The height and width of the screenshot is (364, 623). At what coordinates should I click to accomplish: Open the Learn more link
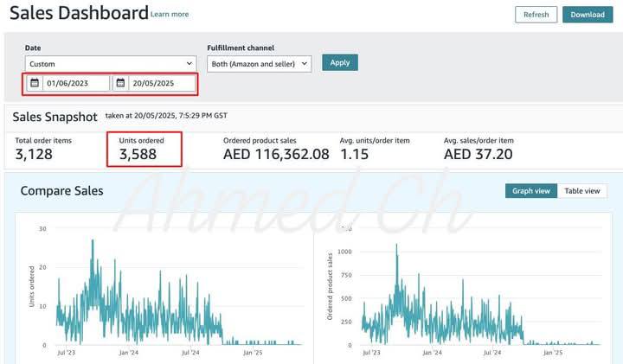[x=170, y=15]
